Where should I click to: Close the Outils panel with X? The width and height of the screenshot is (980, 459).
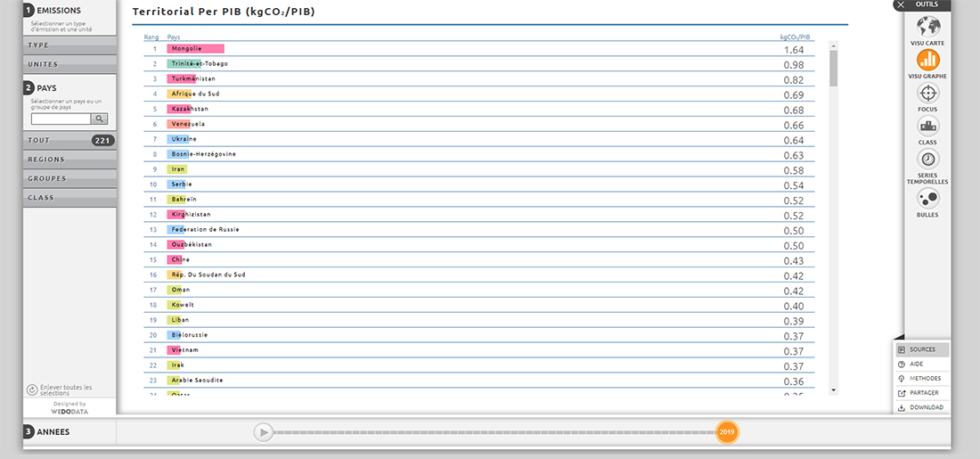pyautogui.click(x=901, y=4)
